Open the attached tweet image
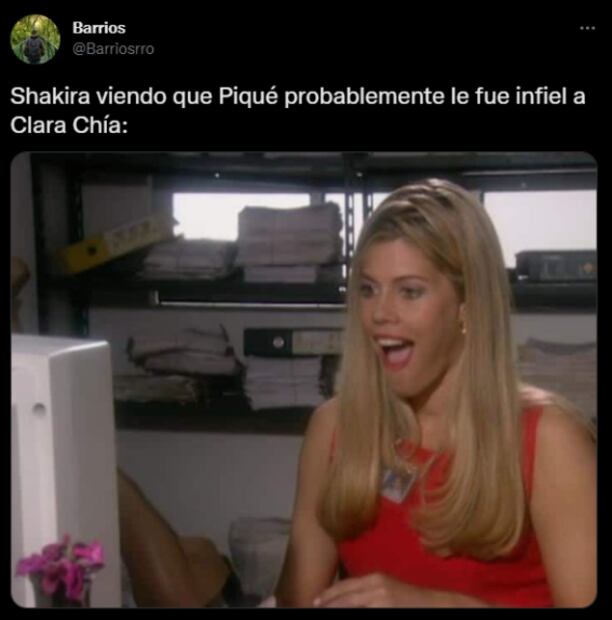Viewport: 612px width, 620px height. click(x=304, y=380)
